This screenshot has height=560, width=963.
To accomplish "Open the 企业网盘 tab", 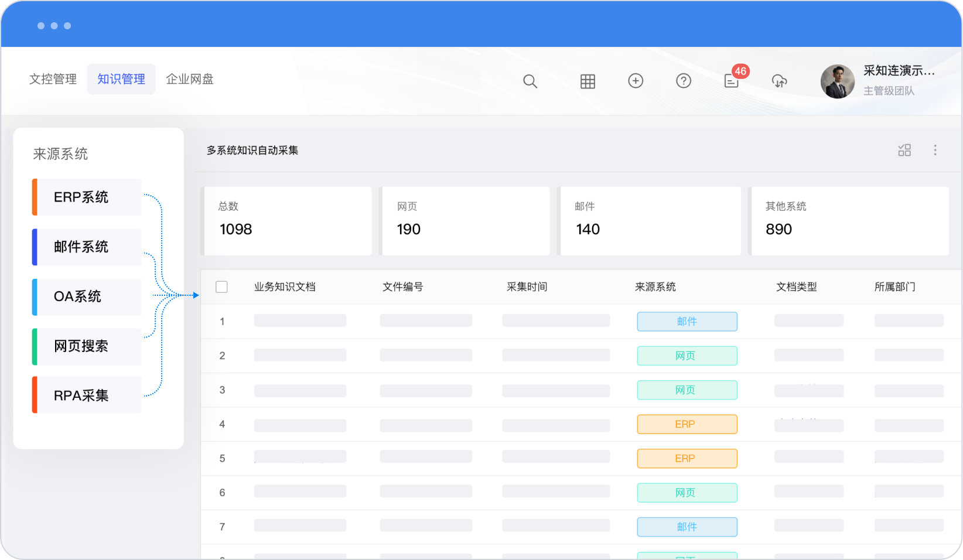I will click(x=190, y=79).
